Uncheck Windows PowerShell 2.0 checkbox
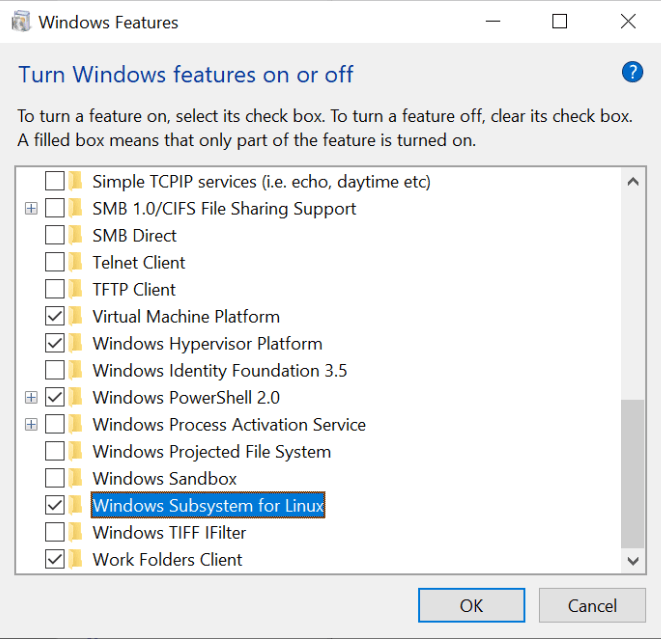This screenshot has height=639, width=661. click(55, 397)
